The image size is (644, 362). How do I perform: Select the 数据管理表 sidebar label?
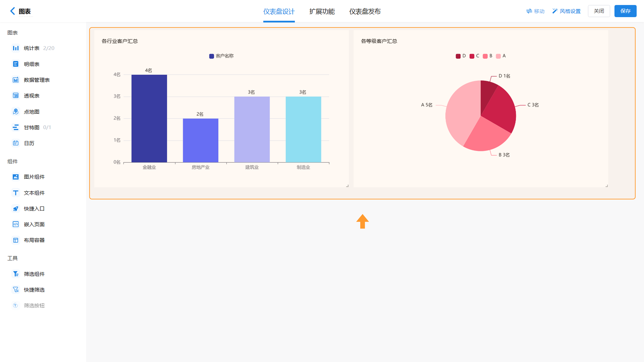pos(37,80)
